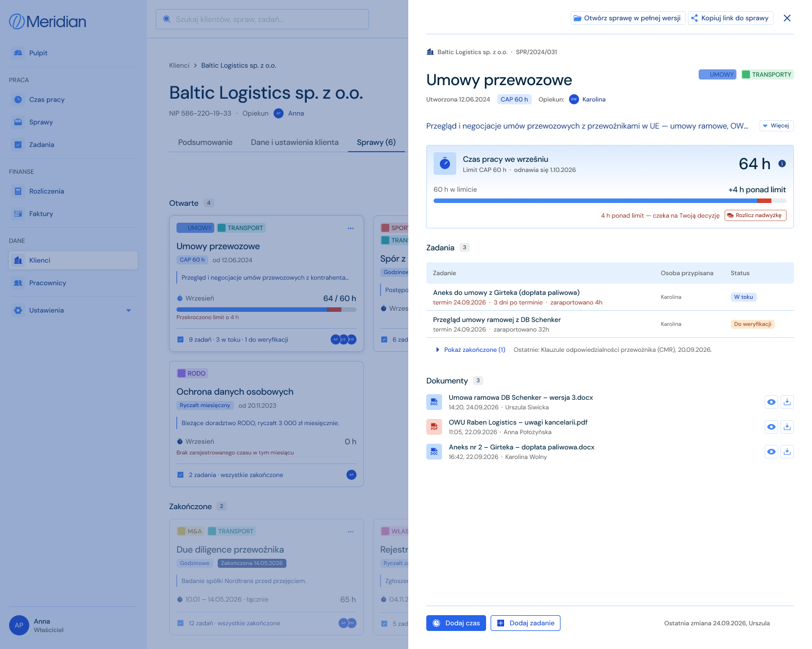The width and height of the screenshot is (812, 649).
Task: Click checkbox icon beside '9 zadań' on card
Action: [x=180, y=339]
